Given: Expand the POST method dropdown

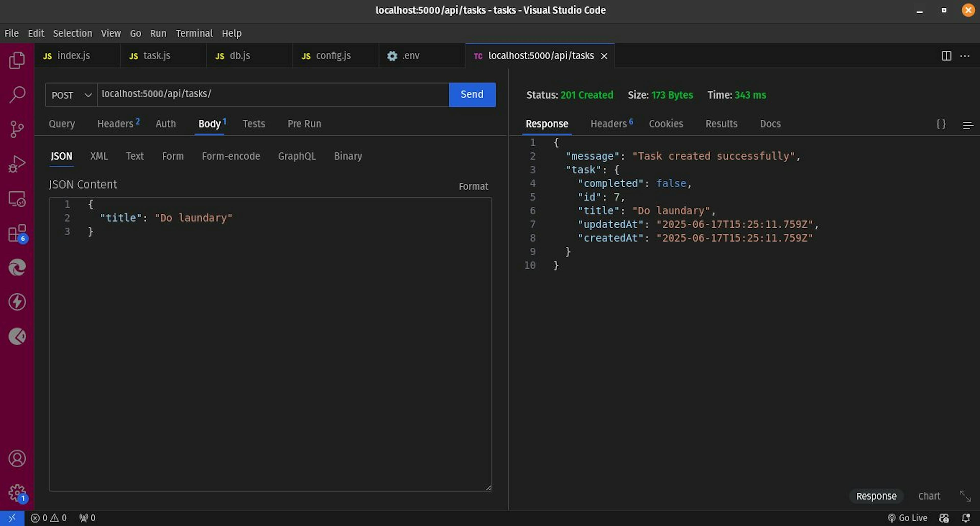Looking at the screenshot, I should click(71, 95).
